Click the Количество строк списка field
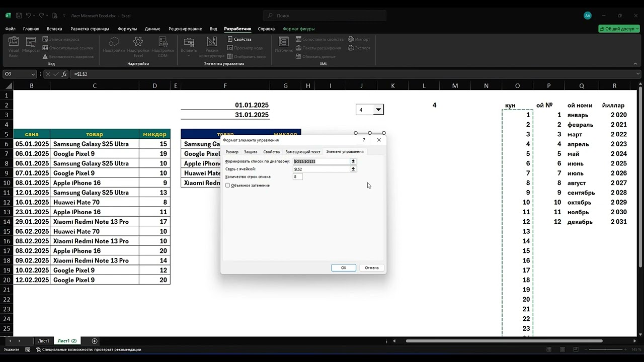 (x=298, y=177)
